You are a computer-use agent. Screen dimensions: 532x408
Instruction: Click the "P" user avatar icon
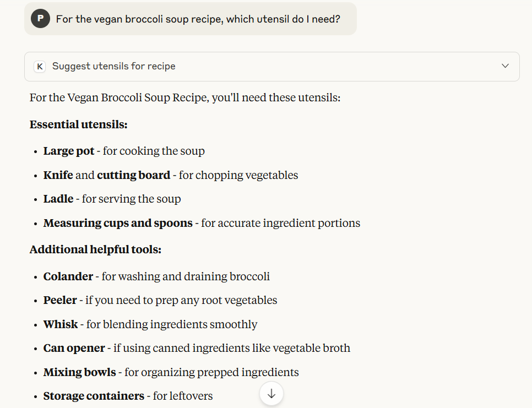click(x=40, y=19)
